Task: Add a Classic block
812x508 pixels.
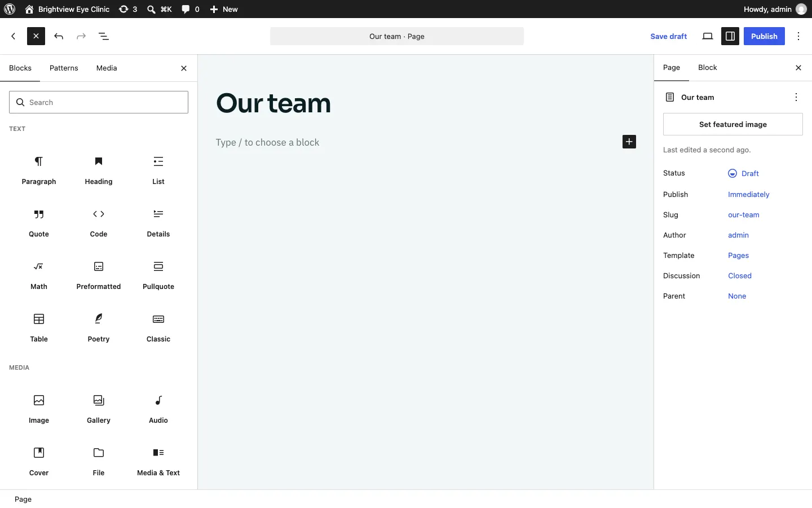Action: tap(158, 329)
